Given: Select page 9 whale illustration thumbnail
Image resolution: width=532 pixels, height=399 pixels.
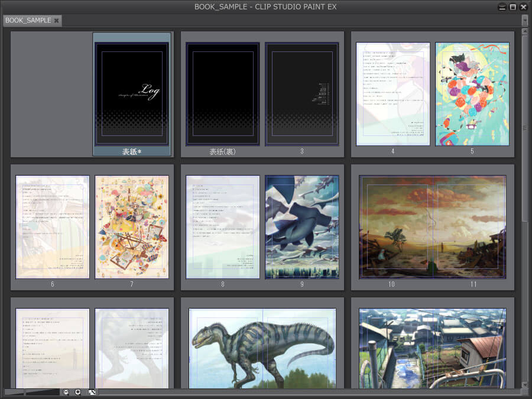Looking at the screenshot, I should tap(301, 226).
